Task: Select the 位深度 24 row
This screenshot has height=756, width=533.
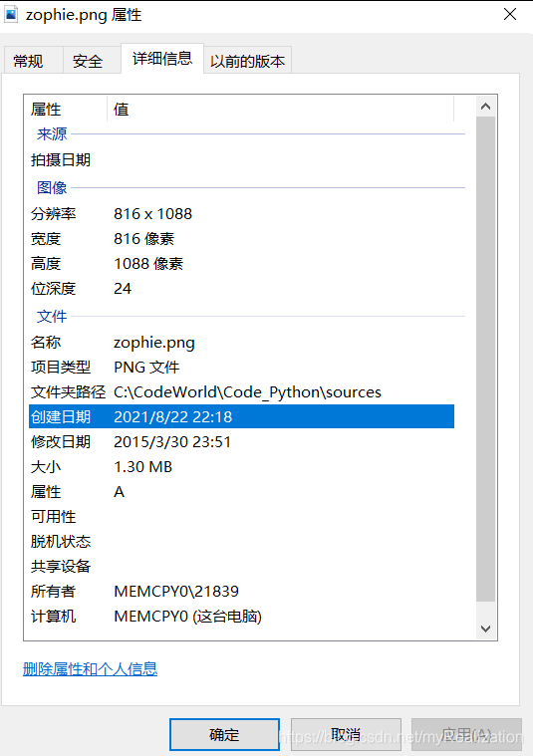Action: click(x=242, y=289)
